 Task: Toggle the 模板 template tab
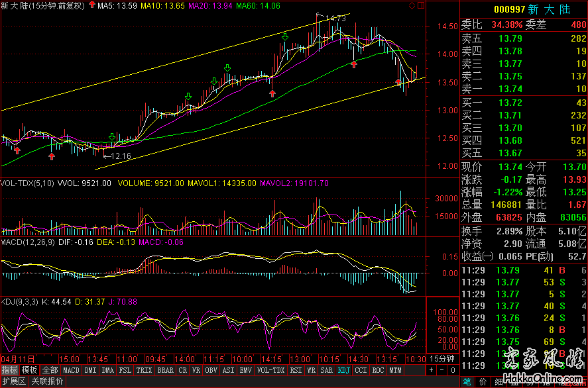[29, 370]
